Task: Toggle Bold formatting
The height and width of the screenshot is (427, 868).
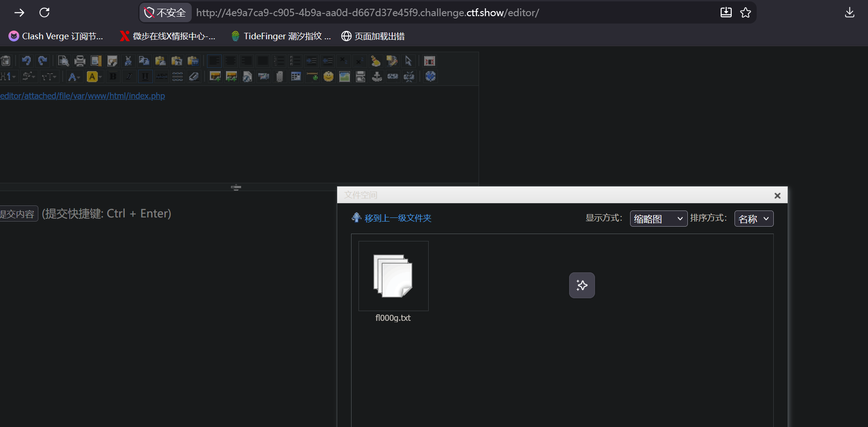Action: [x=113, y=76]
